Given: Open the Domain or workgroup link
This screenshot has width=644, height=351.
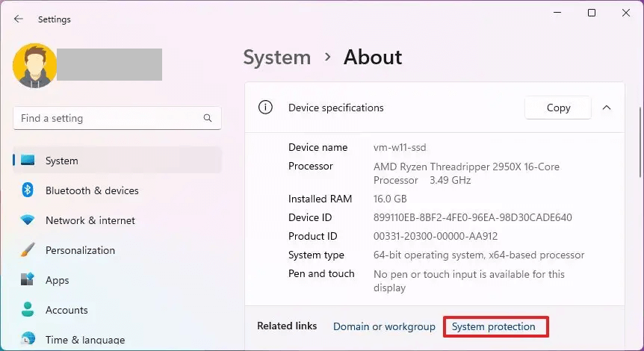Looking at the screenshot, I should [384, 326].
